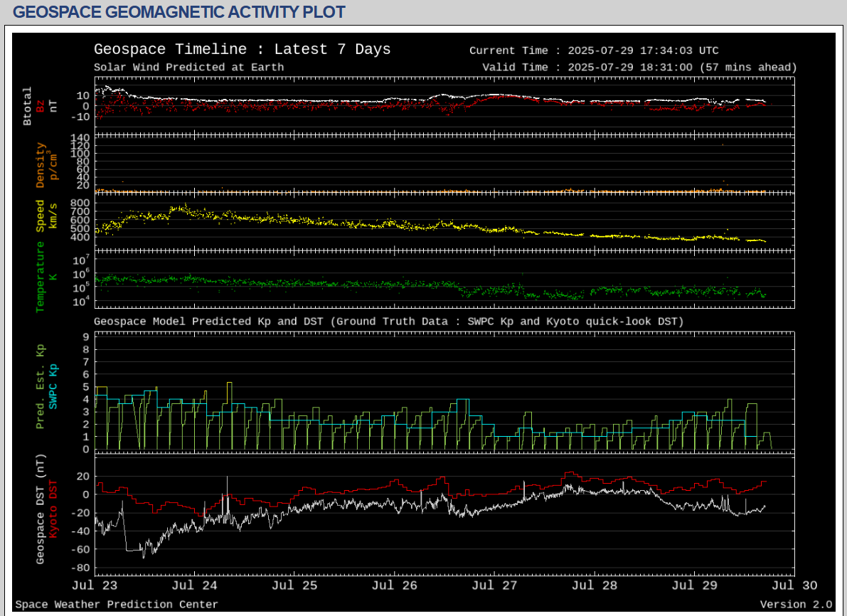Viewport: 847px width, 616px height.
Task: Click the orange Density axis label
Action: click(x=41, y=165)
